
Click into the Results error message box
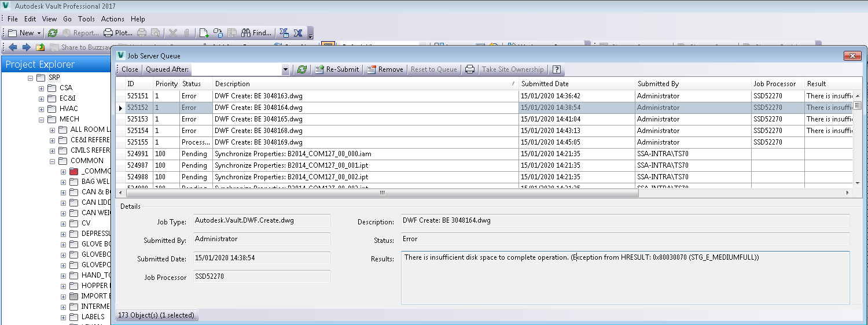click(x=625, y=278)
